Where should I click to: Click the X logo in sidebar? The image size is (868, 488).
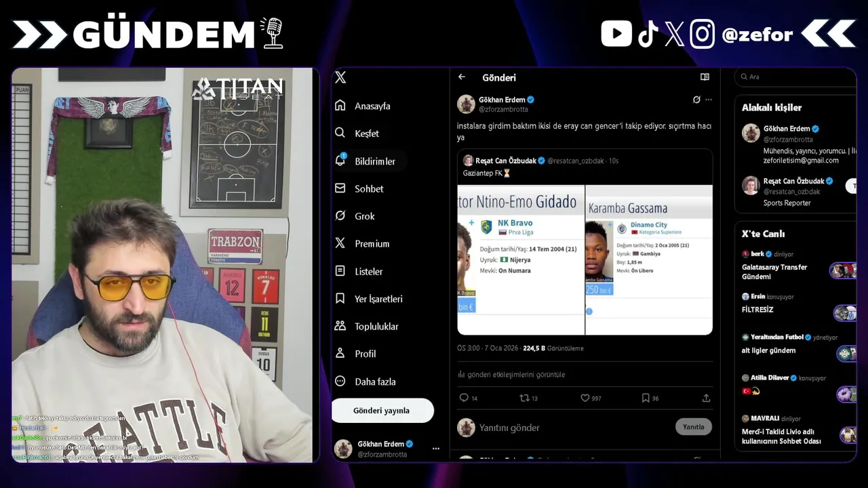point(340,77)
